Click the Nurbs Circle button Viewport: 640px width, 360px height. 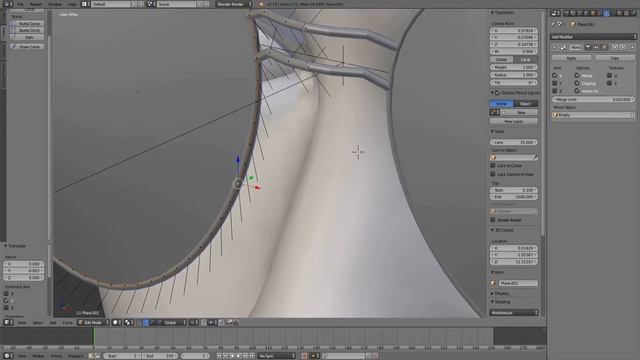point(27,30)
